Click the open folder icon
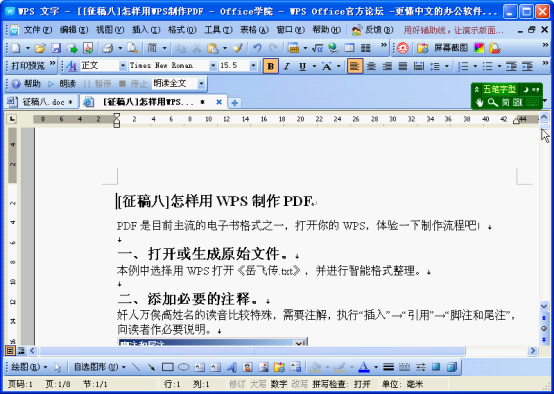The width and height of the screenshot is (554, 394). (x=40, y=48)
